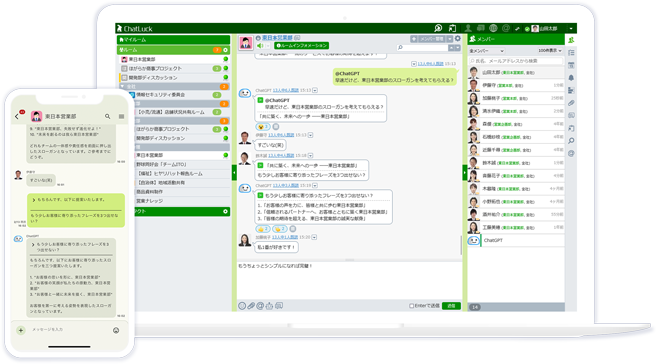Jump to the next search result arrow

pos(457,48)
